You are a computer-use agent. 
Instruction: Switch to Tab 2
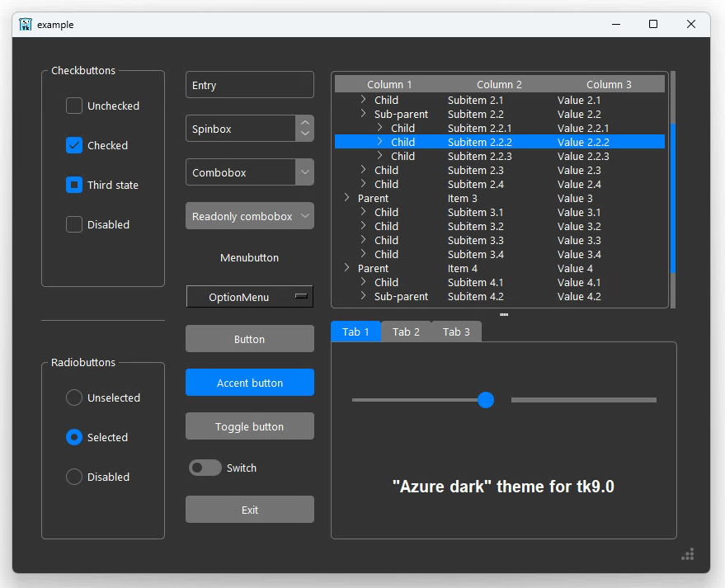(x=406, y=332)
